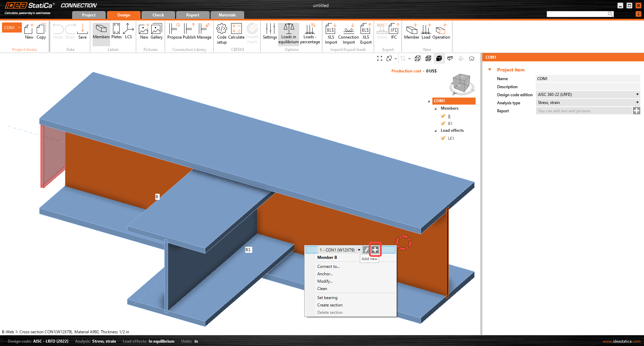Uncheck load effect LE1
Viewport: 644px width, 346px height.
pyautogui.click(x=443, y=138)
